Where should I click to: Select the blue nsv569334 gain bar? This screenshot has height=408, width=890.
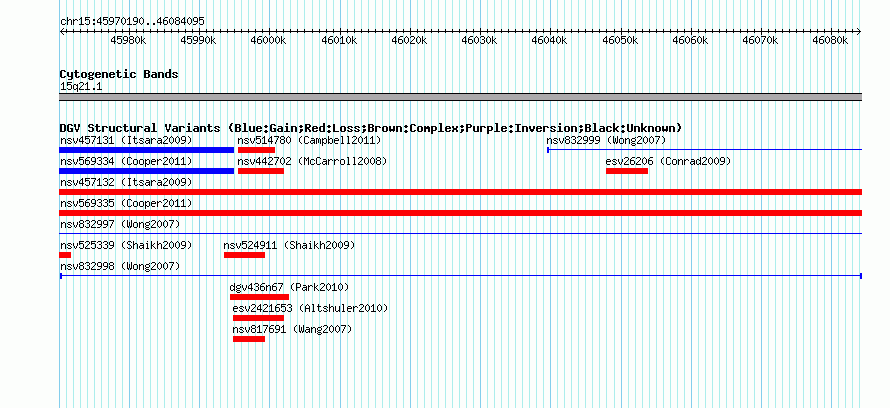click(x=146, y=171)
